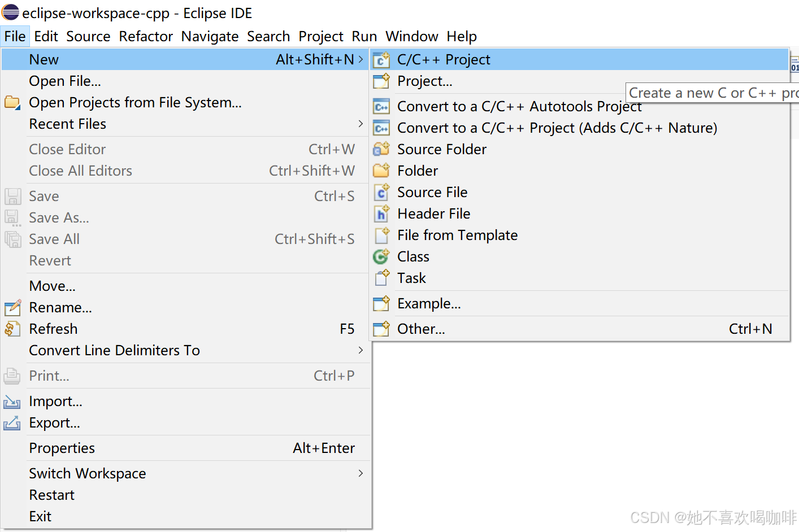
Task: Open the Run menu
Action: 364,36
